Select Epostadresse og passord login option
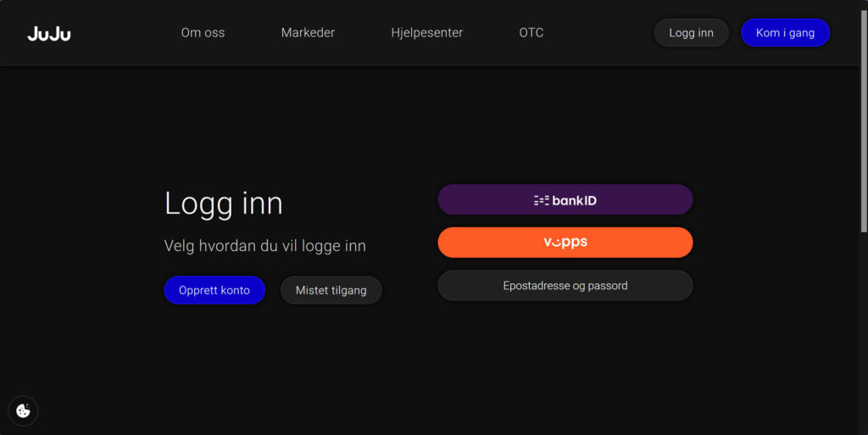This screenshot has height=435, width=868. tap(565, 286)
